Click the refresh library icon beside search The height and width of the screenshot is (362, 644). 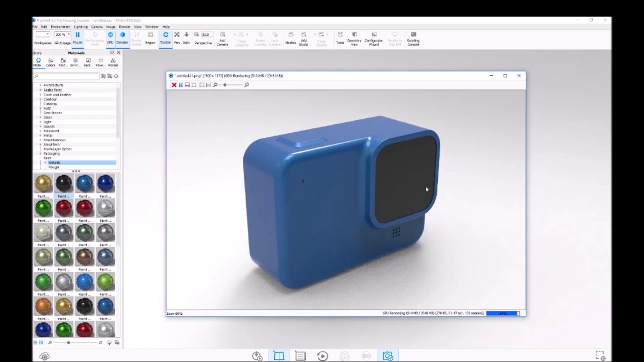(116, 76)
